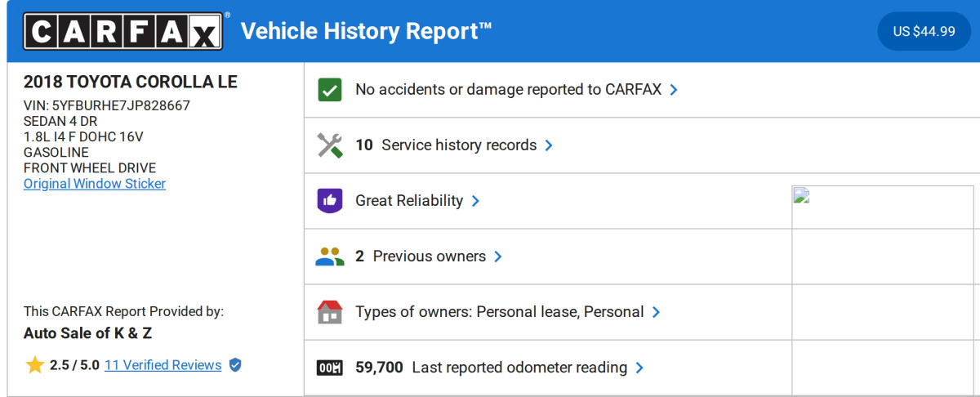The height and width of the screenshot is (397, 980).
Task: Expand the service history records chevron
Action: tap(549, 145)
